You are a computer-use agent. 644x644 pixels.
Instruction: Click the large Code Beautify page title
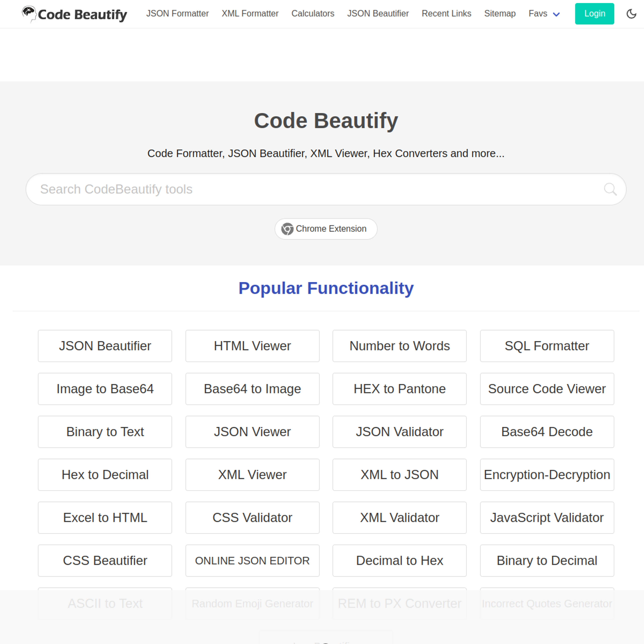coord(326,121)
